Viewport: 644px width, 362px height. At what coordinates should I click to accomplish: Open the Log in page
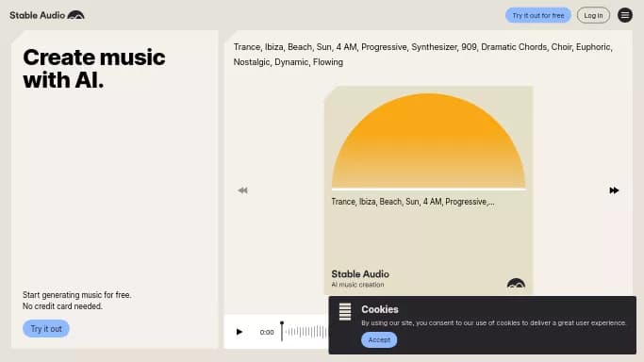(593, 15)
